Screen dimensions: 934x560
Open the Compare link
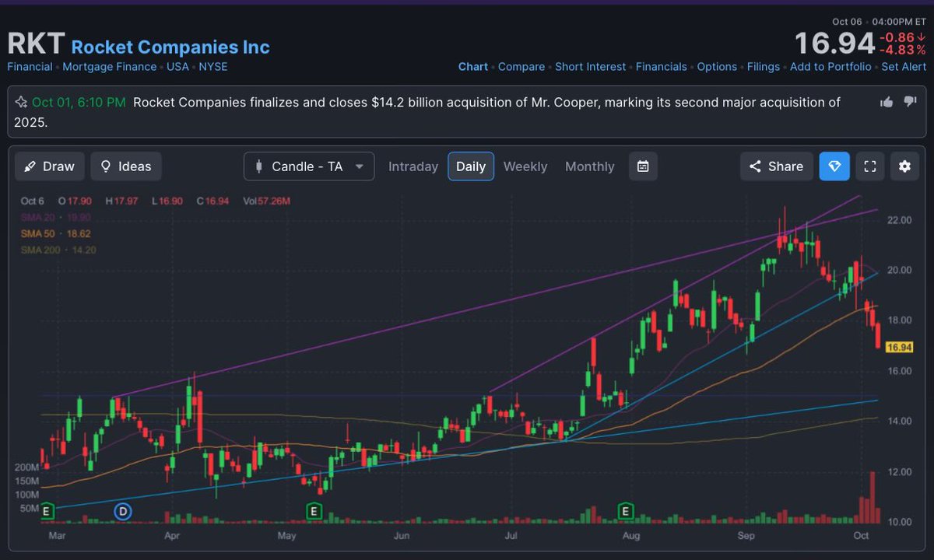[521, 67]
